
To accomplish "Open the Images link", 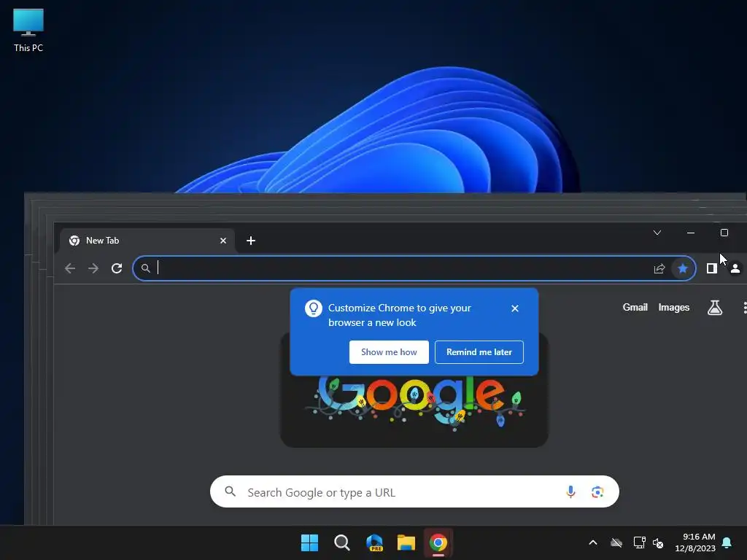I will (x=673, y=308).
